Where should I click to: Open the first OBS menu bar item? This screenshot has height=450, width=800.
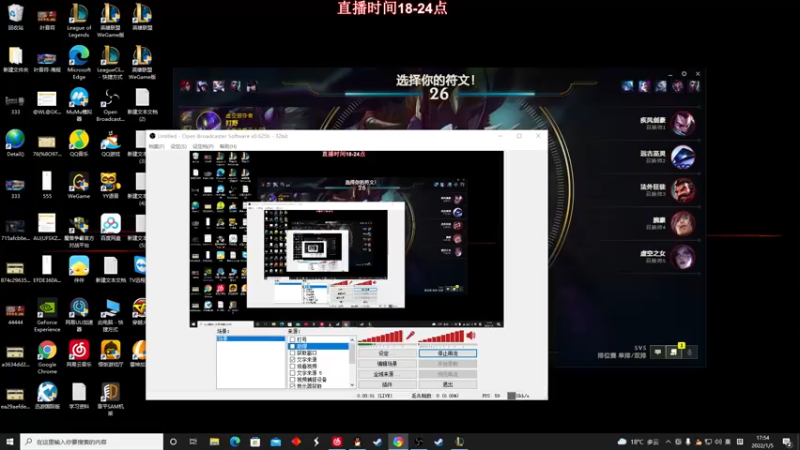156,146
